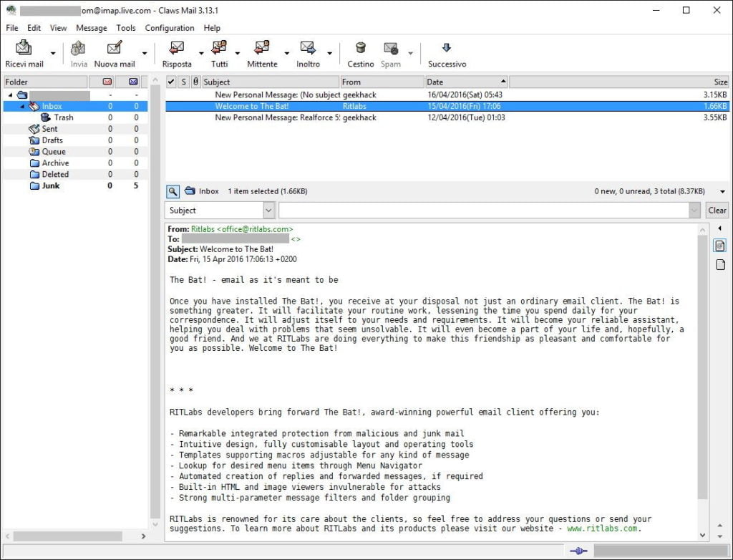Viewport: 733px width, 560px height.
Task: Open dropdown arrow next to Ricevi mail
Action: point(53,53)
